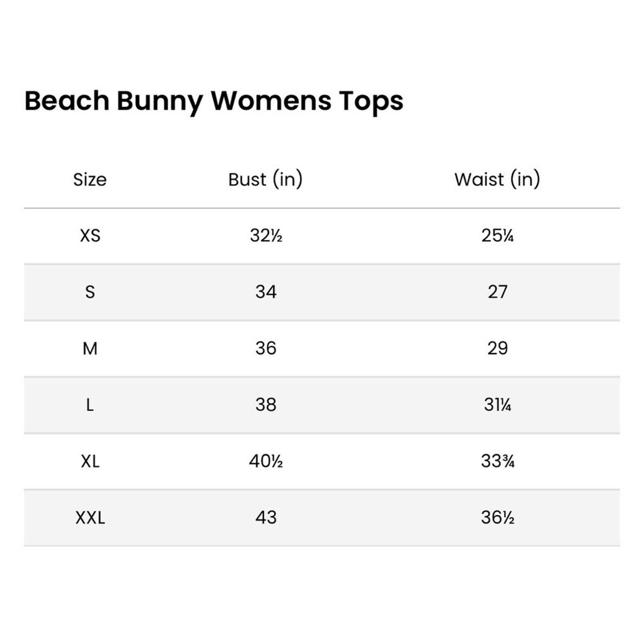Select the 40½ bust value for XL
The image size is (644, 644).
266,461
